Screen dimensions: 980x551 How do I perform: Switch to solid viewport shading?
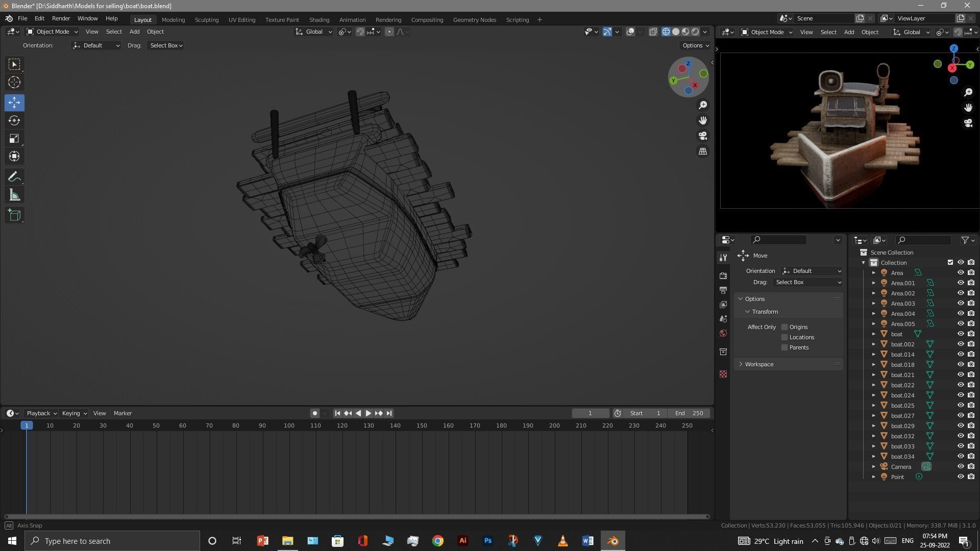pyautogui.click(x=676, y=32)
